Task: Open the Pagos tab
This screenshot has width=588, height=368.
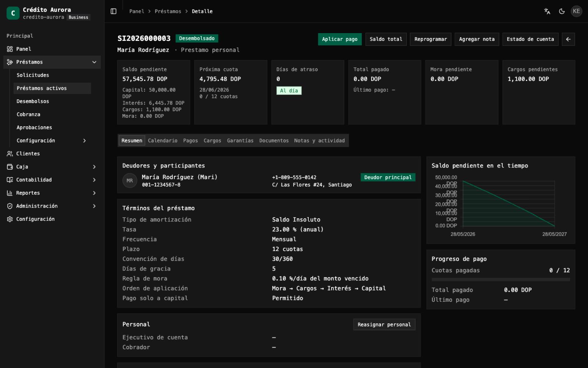Action: [x=190, y=141]
